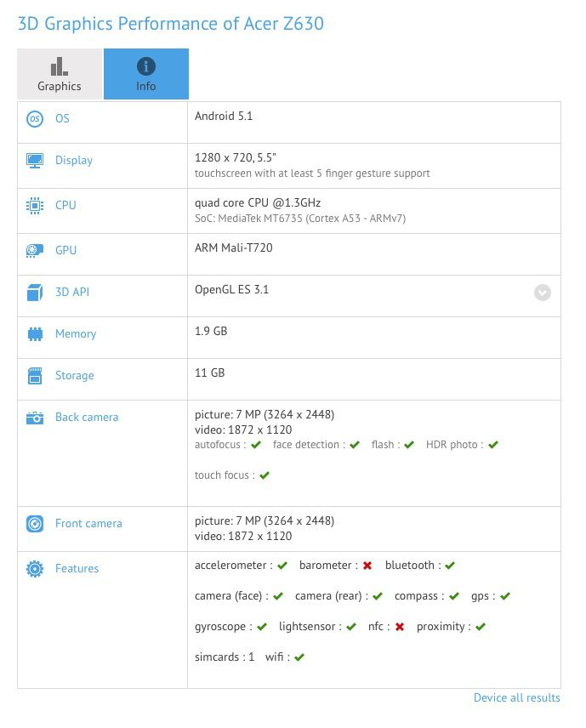Screen dimensions: 586x728
Task: Click the compass check mark
Action: [454, 596]
